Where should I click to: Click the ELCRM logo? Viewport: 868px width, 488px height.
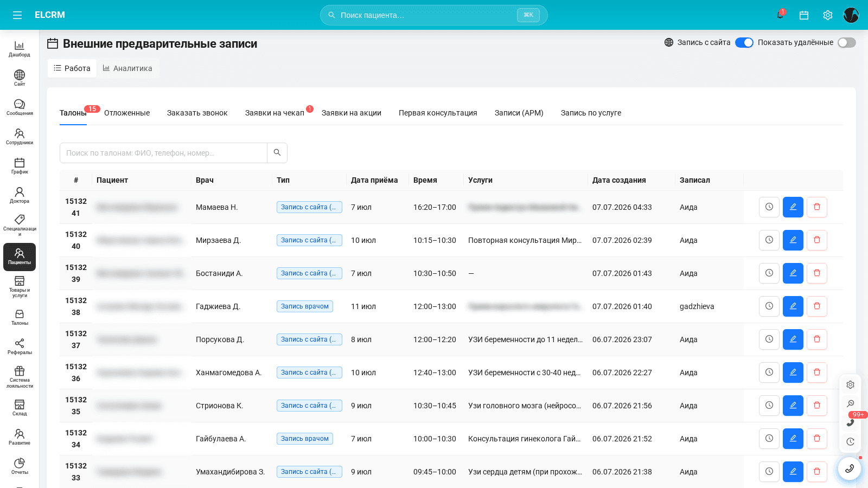click(x=50, y=15)
